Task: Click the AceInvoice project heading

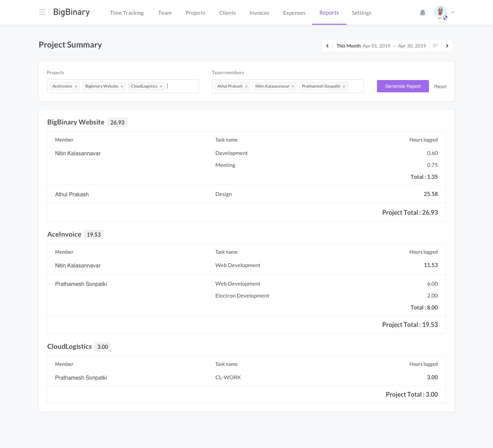Action: point(64,234)
